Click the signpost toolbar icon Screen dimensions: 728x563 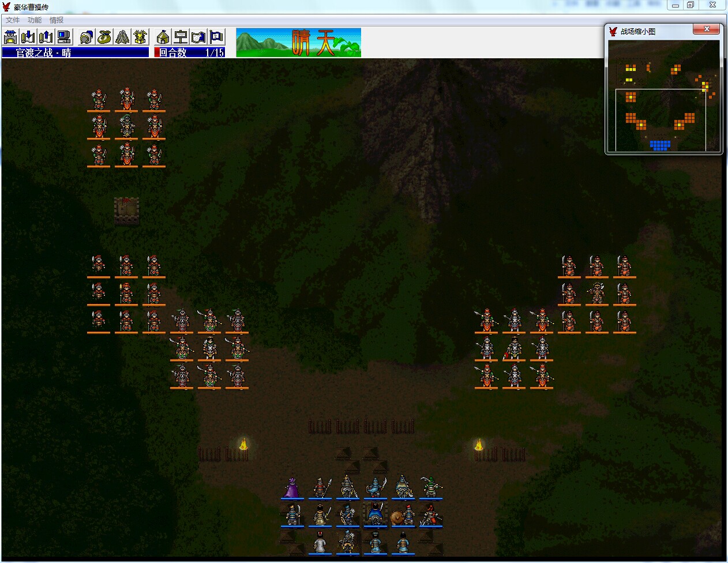pos(181,37)
